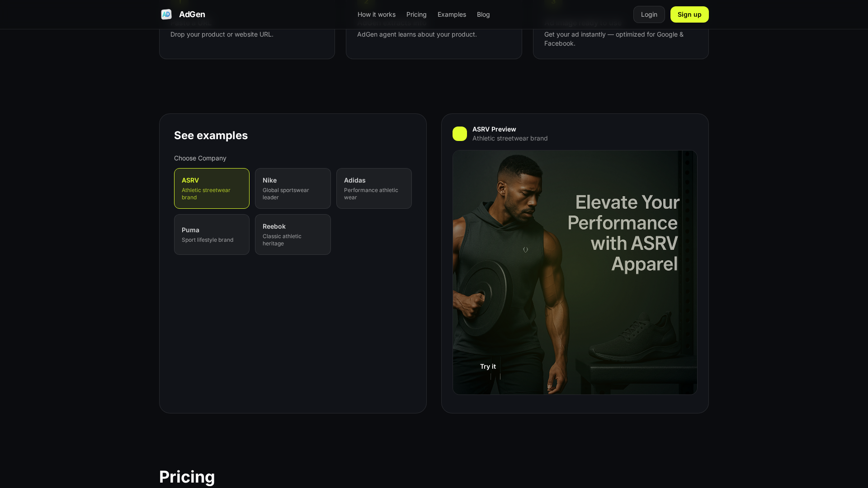
Task: Pick the Puma sport lifestyle brand card
Action: tap(212, 235)
